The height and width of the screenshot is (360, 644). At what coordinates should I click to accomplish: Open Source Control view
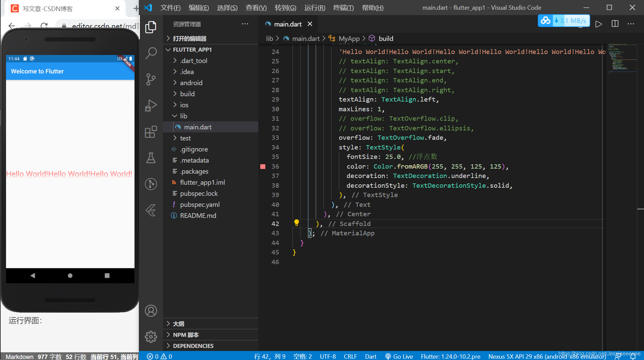click(151, 79)
